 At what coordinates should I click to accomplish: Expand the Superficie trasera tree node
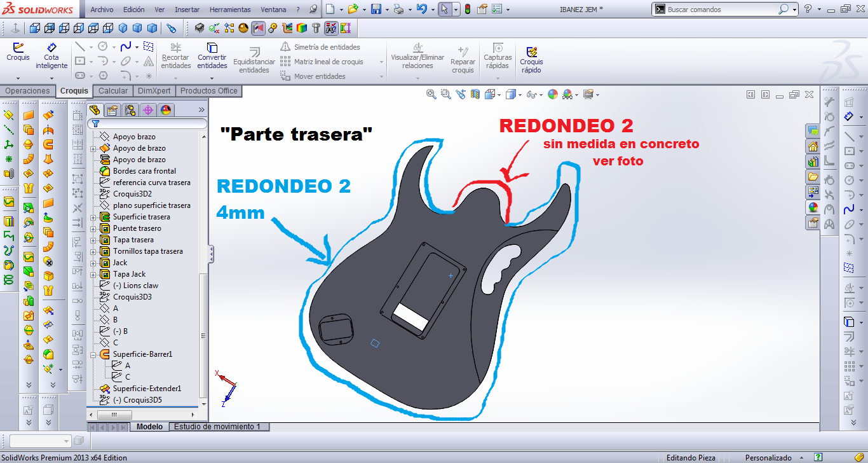click(93, 218)
